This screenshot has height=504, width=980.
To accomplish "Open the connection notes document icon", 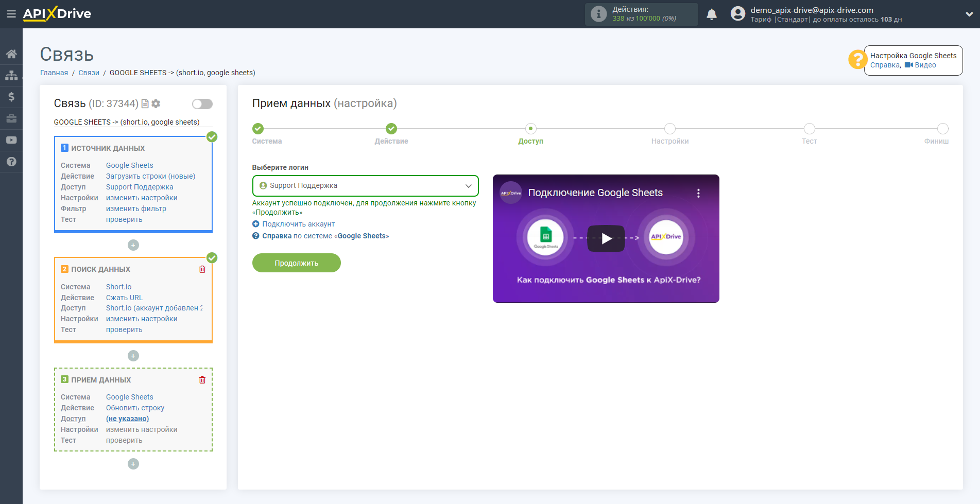I will tap(145, 103).
